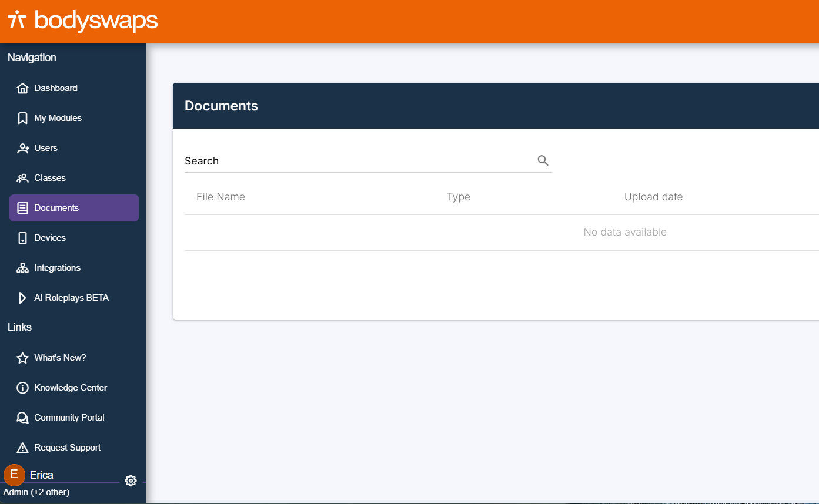Open Integrations via the network icon
The width and height of the screenshot is (819, 504).
pyautogui.click(x=22, y=267)
